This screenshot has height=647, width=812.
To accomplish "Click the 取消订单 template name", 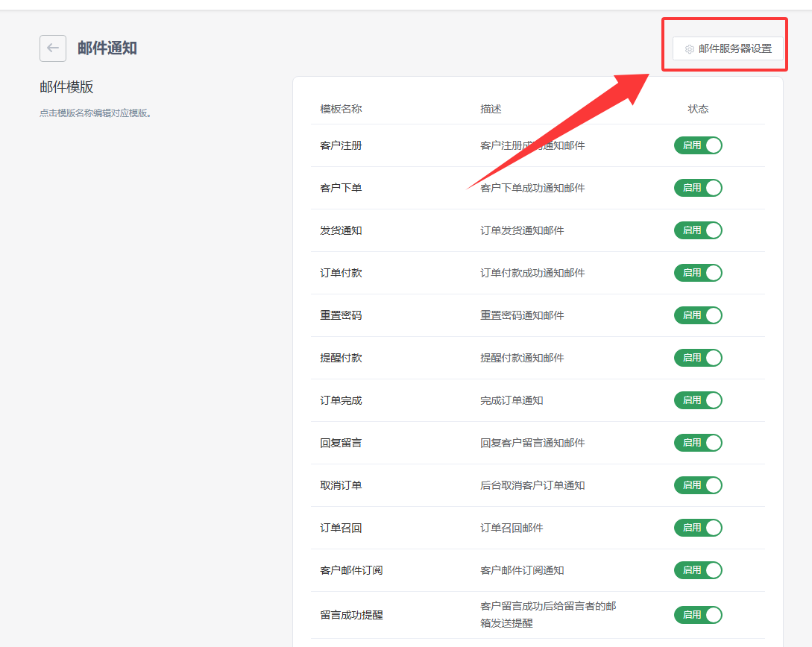I will point(341,485).
